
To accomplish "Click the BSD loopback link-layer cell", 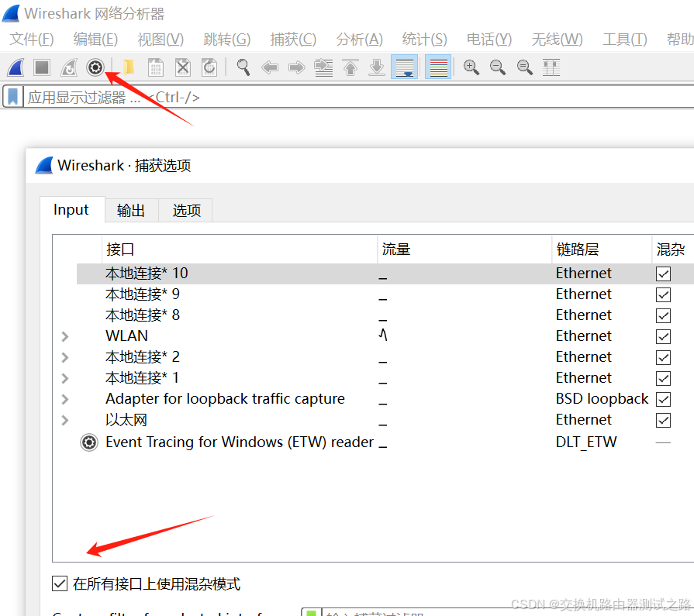I will point(602,399).
